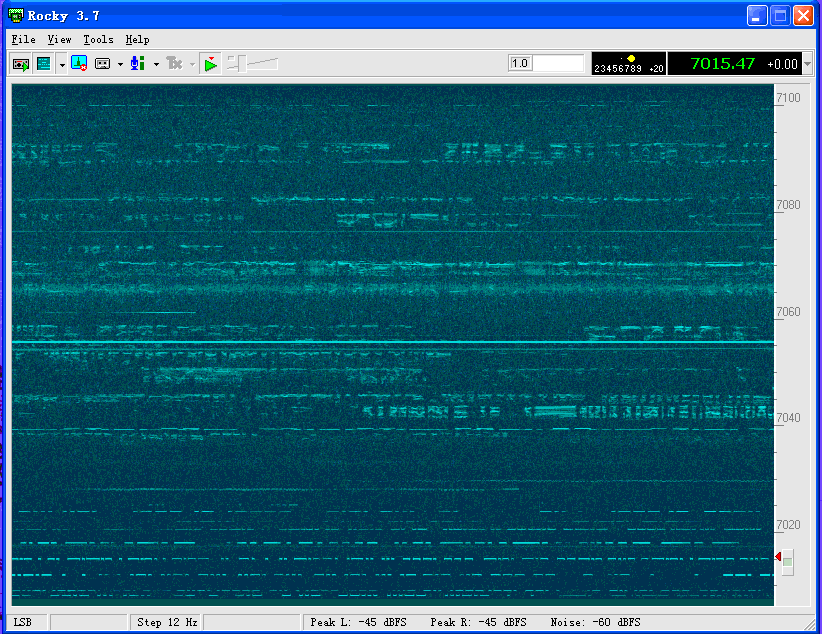The image size is (822, 634).
Task: Click the green play button
Action: click(211, 65)
